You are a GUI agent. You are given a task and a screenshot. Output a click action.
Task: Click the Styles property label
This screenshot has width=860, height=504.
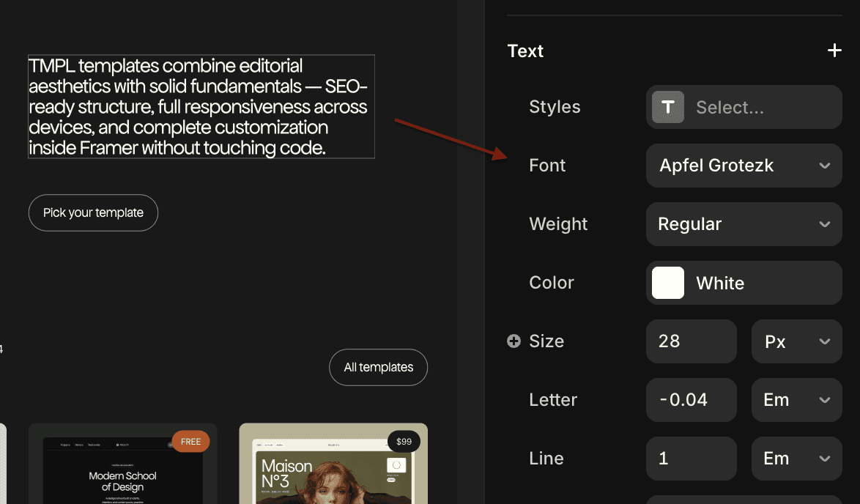point(555,107)
